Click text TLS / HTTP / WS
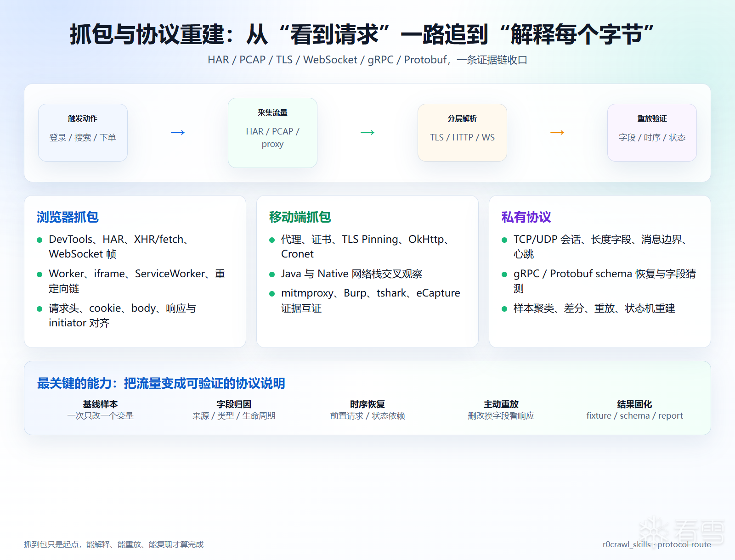This screenshot has height=560, width=735. coord(462,138)
